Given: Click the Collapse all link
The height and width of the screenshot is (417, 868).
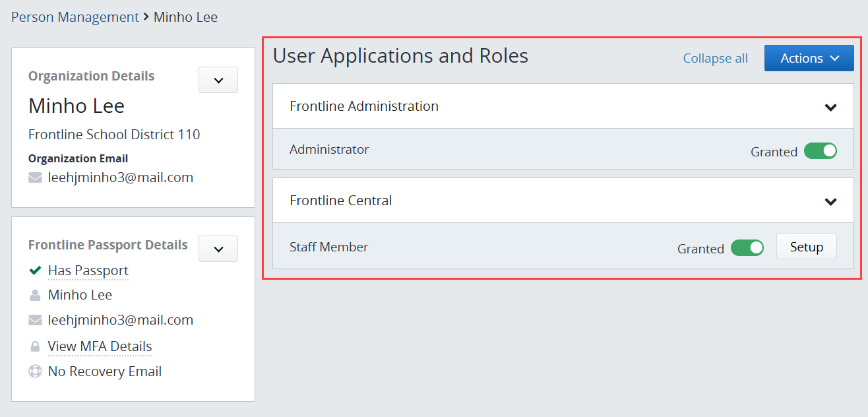Looking at the screenshot, I should click(716, 58).
